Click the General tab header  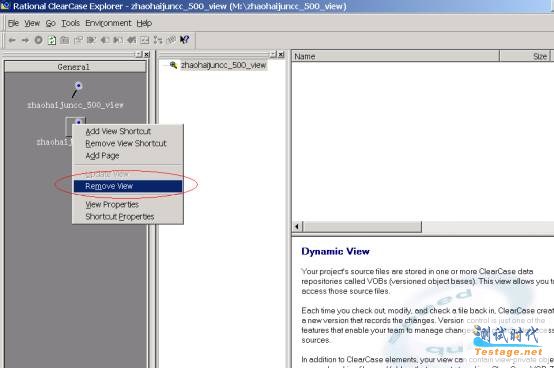pyautogui.click(x=75, y=67)
